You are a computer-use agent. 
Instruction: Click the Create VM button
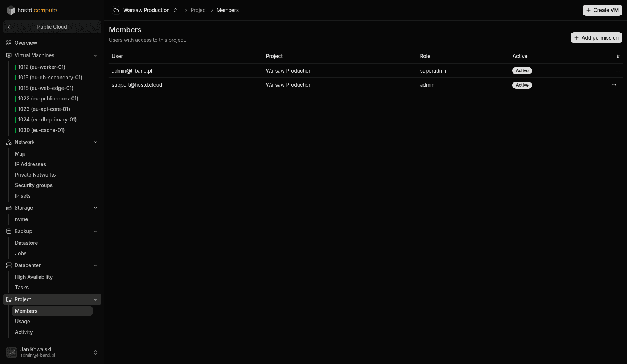pos(602,10)
